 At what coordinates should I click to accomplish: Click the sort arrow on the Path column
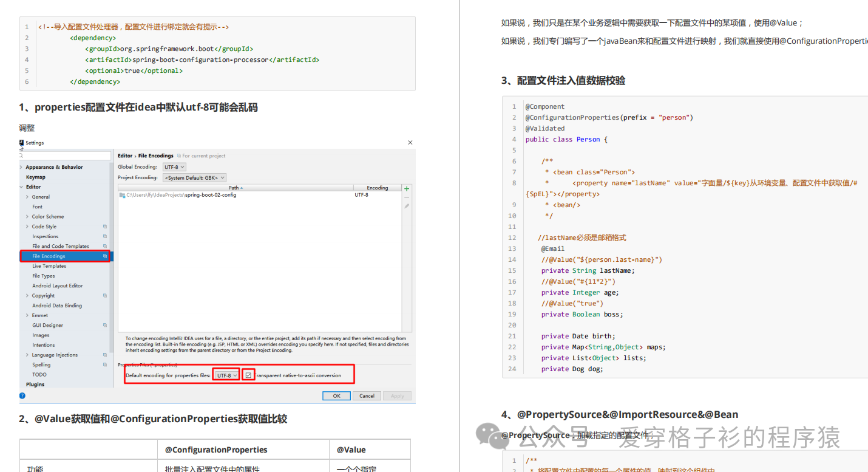243,188
